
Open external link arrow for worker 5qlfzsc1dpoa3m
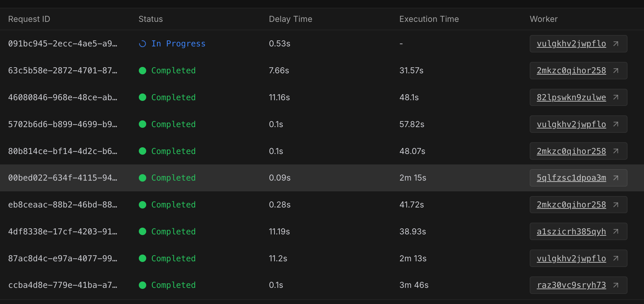(x=616, y=178)
